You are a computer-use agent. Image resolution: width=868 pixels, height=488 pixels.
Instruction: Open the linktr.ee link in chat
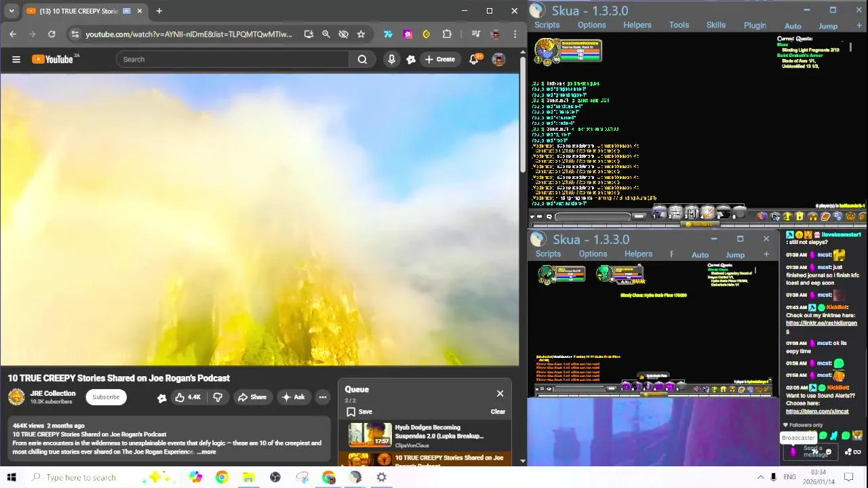821,327
